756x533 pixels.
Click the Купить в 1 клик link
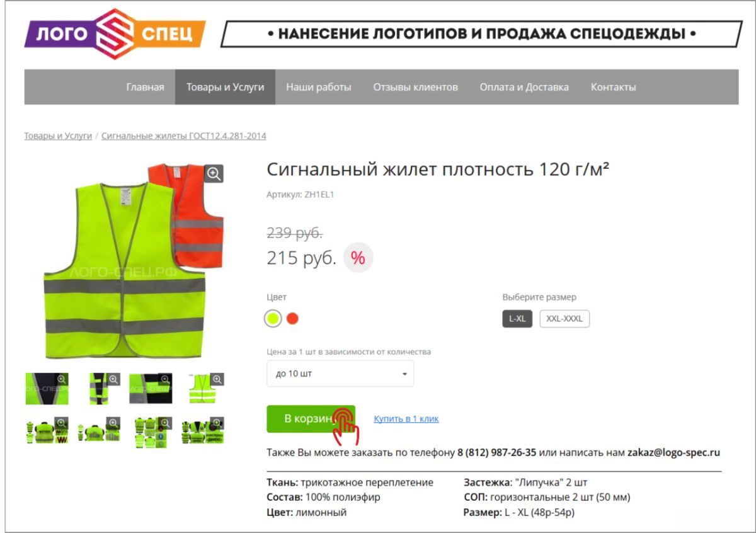pos(406,418)
